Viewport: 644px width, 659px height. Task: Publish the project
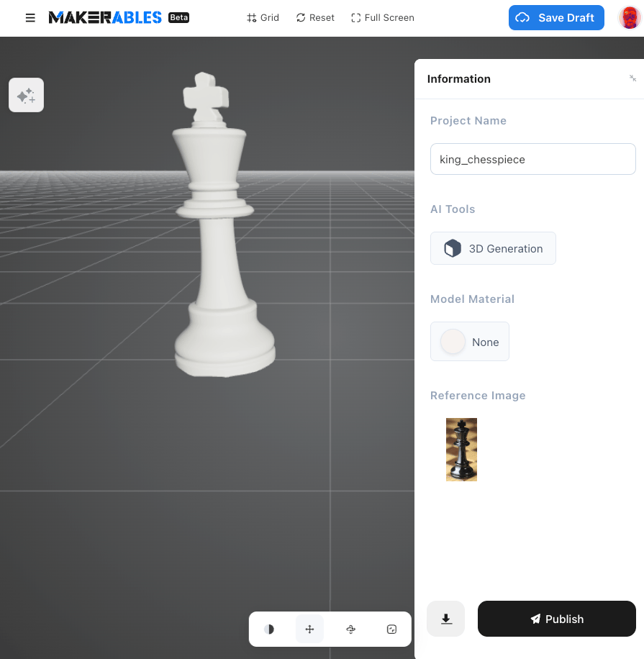(556, 619)
